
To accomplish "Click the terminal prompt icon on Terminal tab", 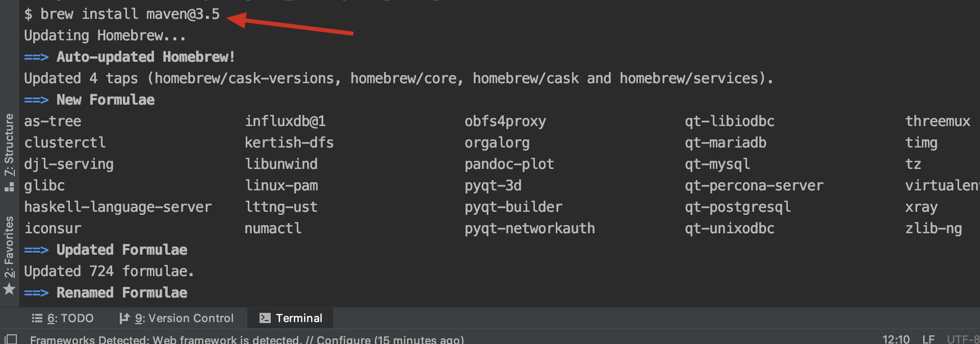I will coord(265,318).
